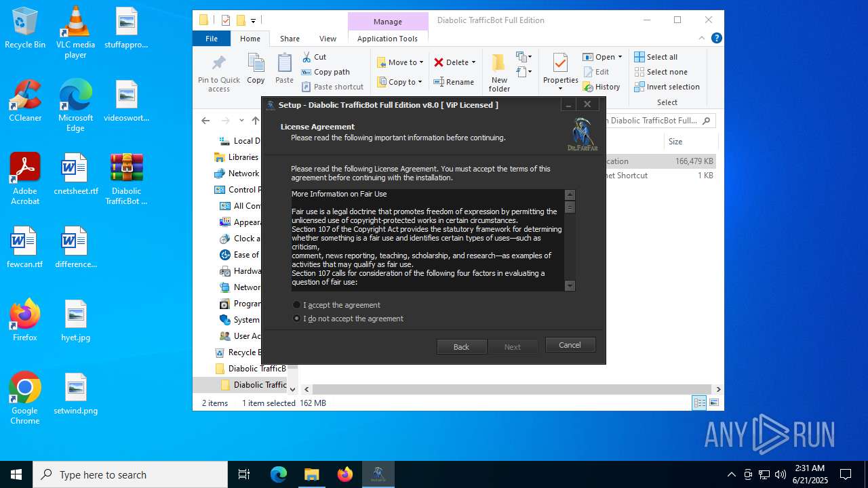Open the Delete dropdown arrow
The height and width of the screenshot is (488, 868).
(x=473, y=62)
